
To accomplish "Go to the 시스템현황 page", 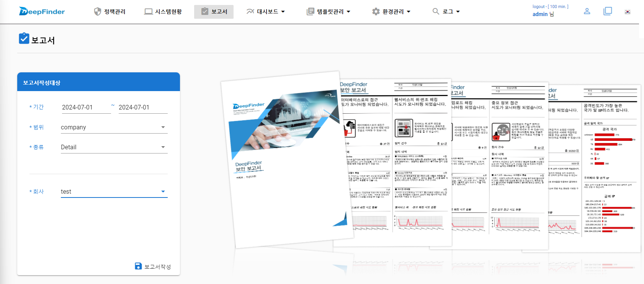I will tap(163, 11).
